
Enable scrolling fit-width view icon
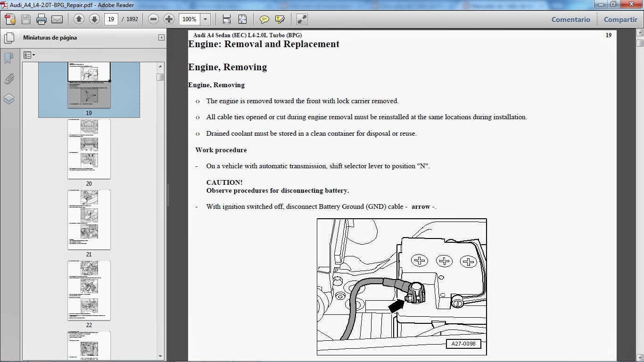(227, 19)
